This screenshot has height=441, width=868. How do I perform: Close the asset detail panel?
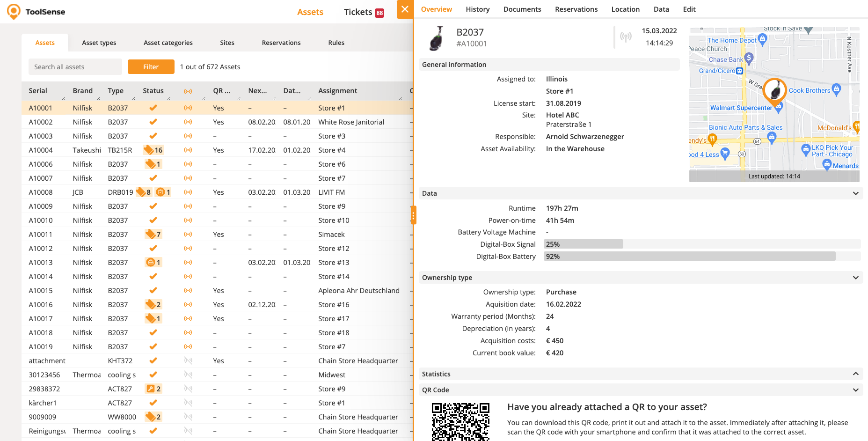tap(405, 9)
